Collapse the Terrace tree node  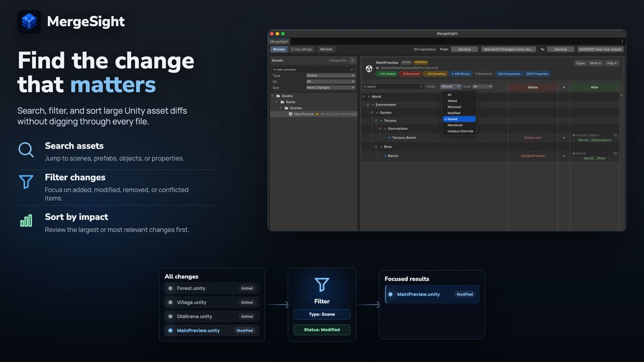coord(375,121)
